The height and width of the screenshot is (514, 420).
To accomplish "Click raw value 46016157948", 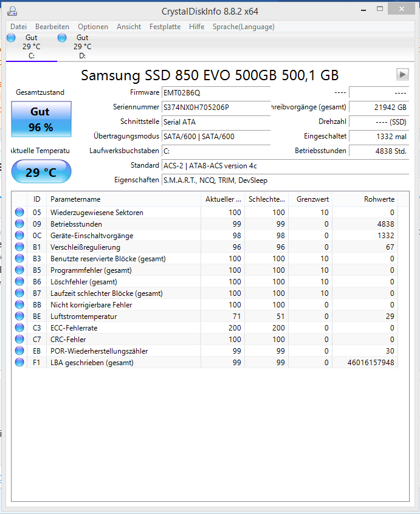I will pyautogui.click(x=371, y=363).
